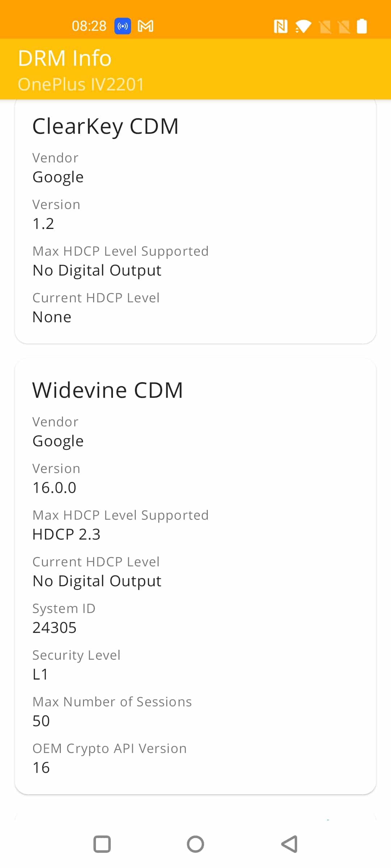Tap the HDCP 2.3 max level value
391x868 pixels.
[x=66, y=534]
